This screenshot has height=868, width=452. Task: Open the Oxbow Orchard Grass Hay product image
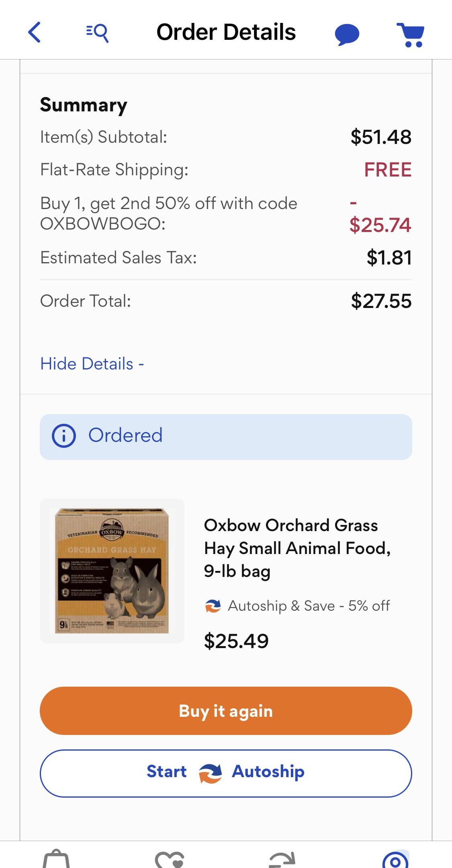(x=112, y=570)
